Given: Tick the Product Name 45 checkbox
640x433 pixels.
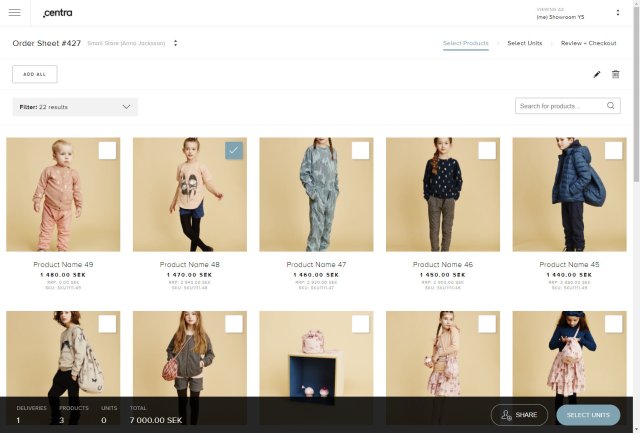Looking at the screenshot, I should [x=613, y=150].
